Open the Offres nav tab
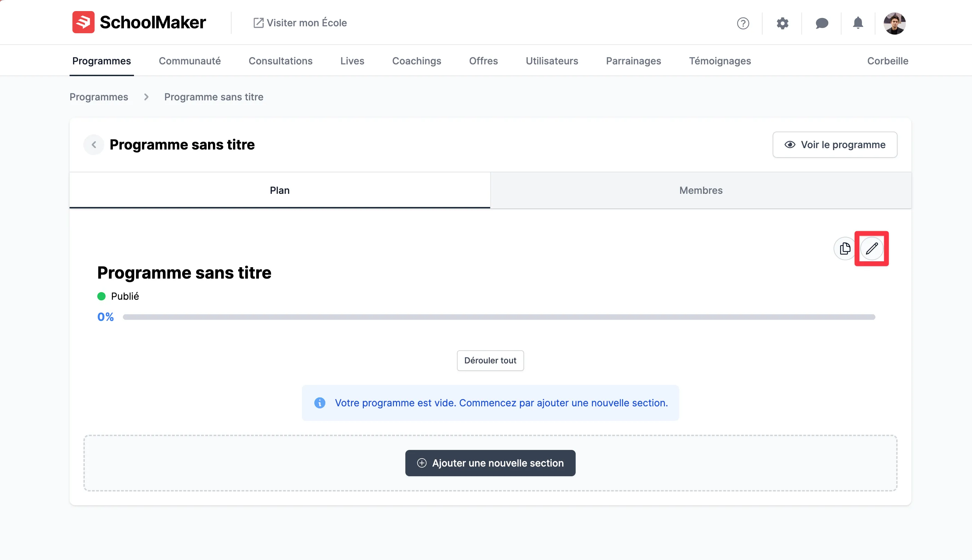This screenshot has width=972, height=560. [483, 61]
